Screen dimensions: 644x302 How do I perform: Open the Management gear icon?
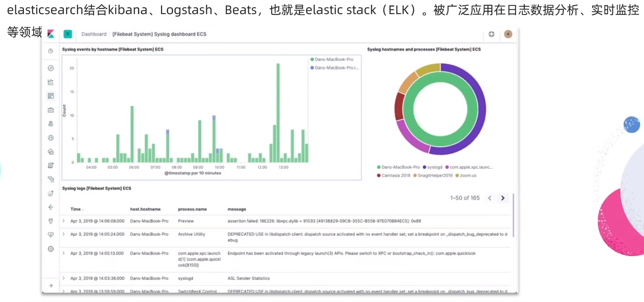[x=50, y=249]
